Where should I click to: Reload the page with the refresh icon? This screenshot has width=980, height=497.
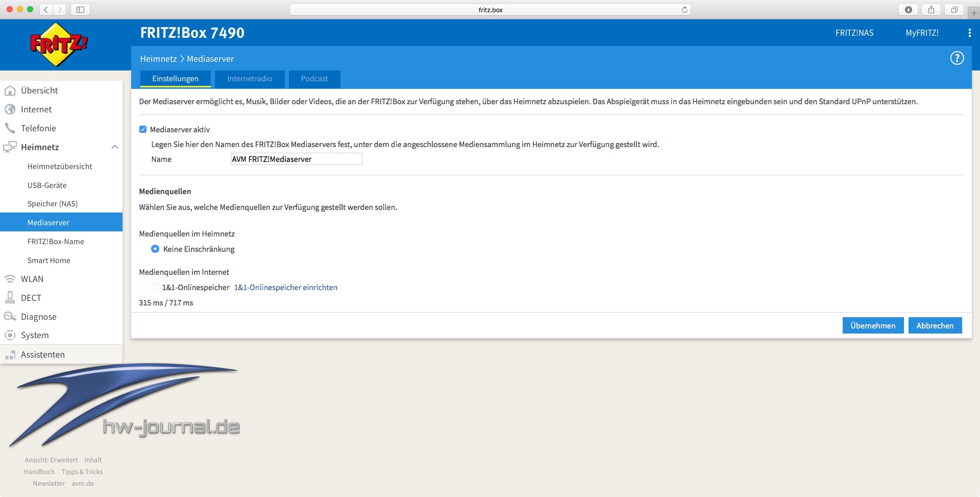click(x=684, y=10)
